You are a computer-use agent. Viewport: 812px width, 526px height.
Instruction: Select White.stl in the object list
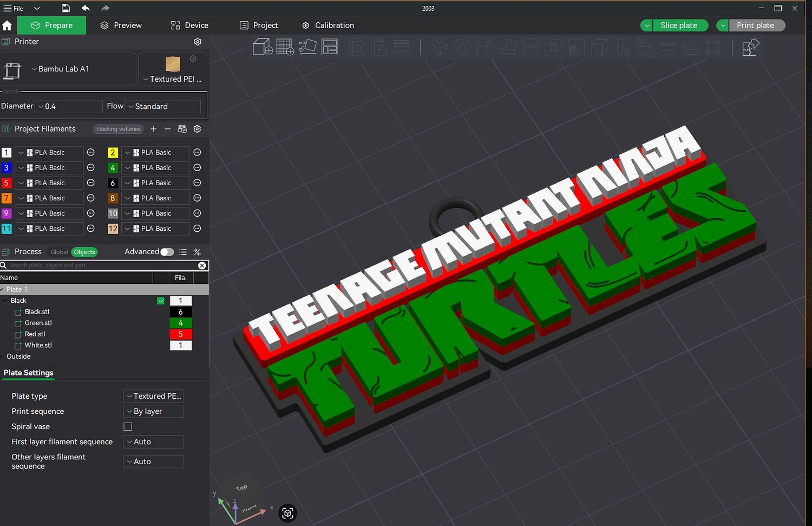pyautogui.click(x=38, y=345)
